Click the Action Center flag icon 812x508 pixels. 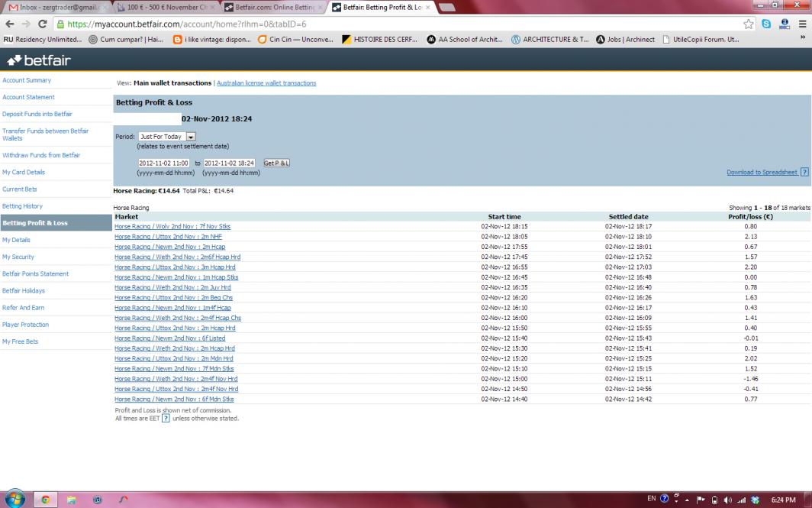coord(700,500)
